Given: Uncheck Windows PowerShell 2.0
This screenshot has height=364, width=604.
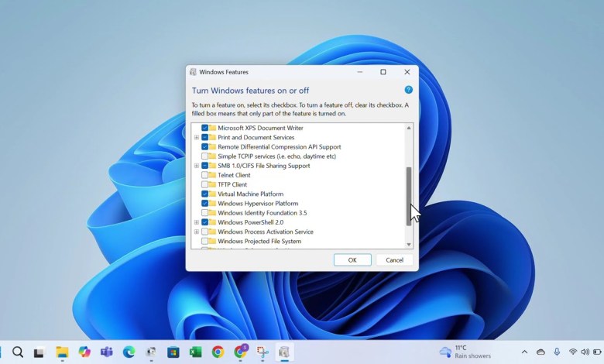Looking at the screenshot, I should pos(205,222).
